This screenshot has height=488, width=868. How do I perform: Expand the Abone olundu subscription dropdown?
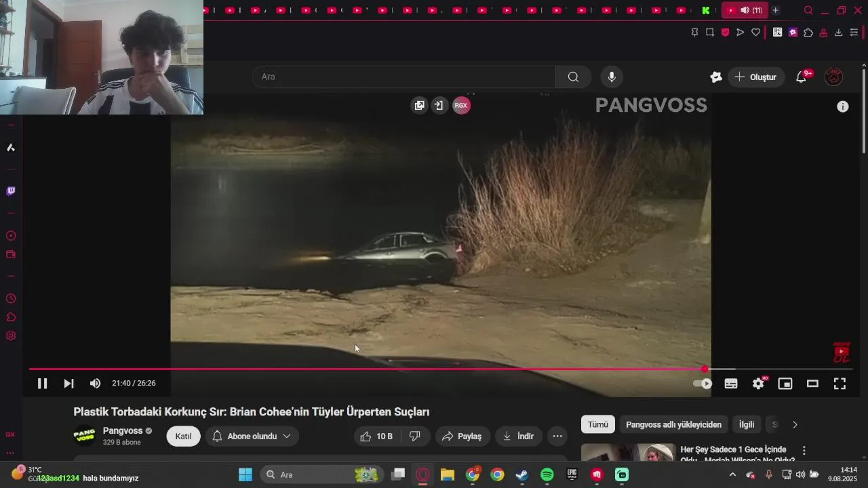[252, 436]
